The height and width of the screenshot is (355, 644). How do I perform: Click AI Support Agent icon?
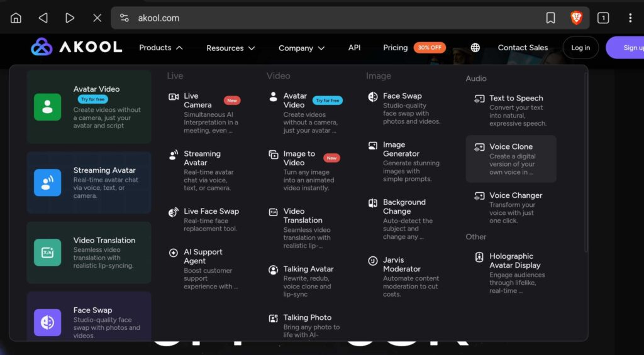[174, 253]
